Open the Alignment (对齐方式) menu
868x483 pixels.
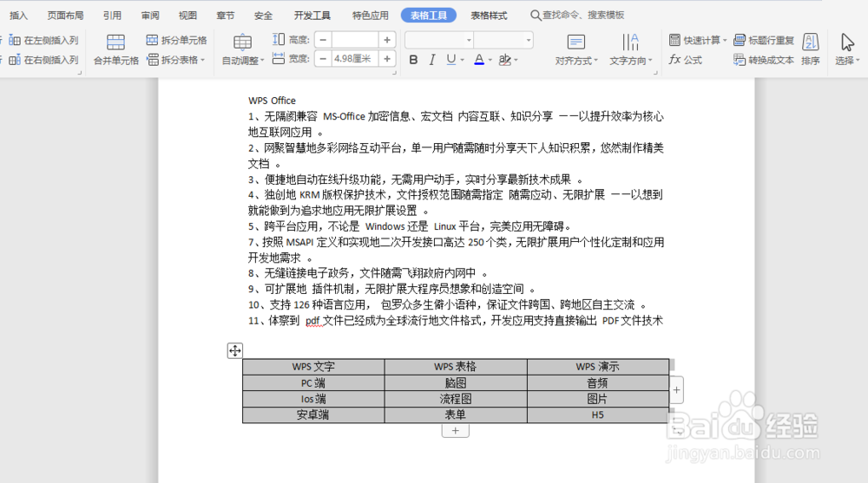point(576,49)
